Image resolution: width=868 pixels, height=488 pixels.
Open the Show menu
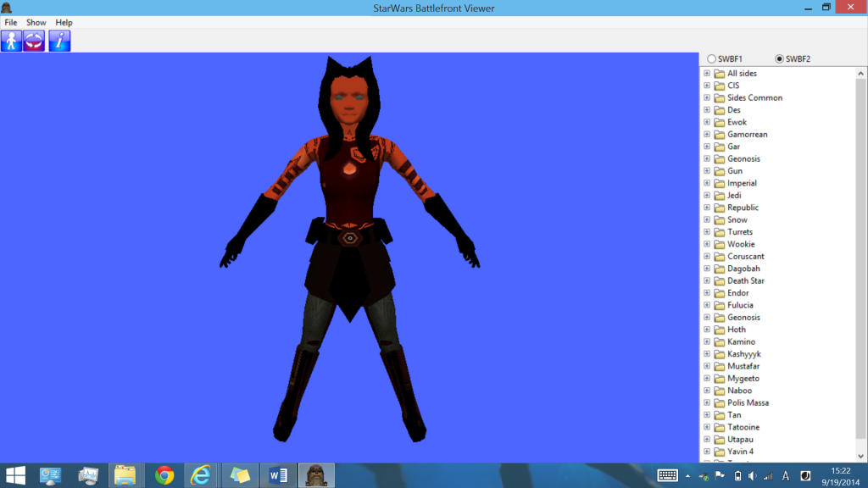[x=36, y=23]
